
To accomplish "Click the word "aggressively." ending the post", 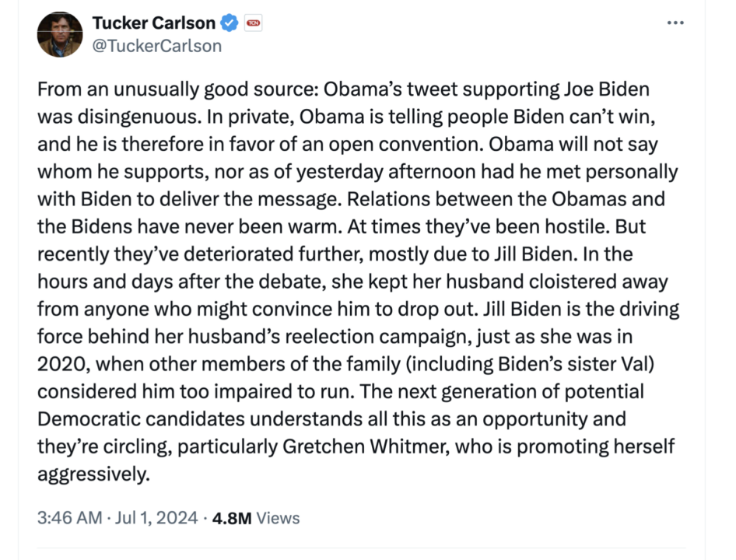I will pyautogui.click(x=93, y=474).
